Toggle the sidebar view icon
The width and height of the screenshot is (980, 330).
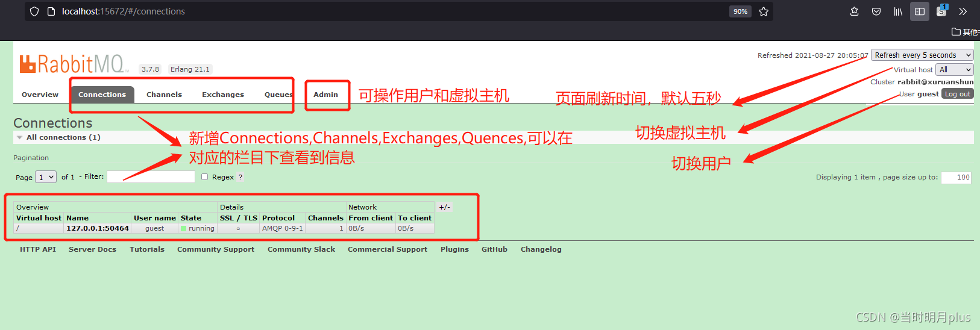920,11
